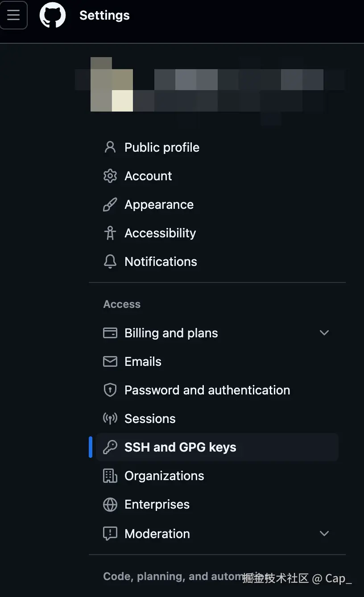This screenshot has height=597, width=364.
Task: Click the envelope icon beside Emails
Action: pyautogui.click(x=110, y=361)
